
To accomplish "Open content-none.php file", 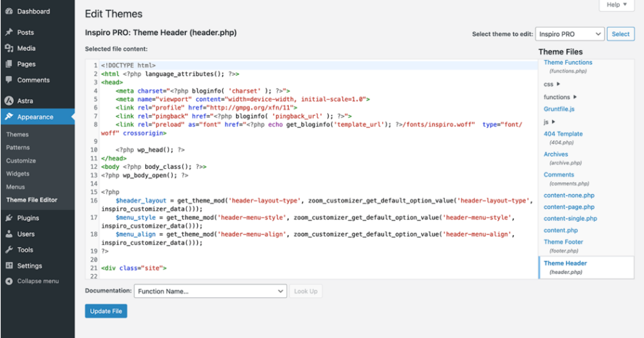I will tap(569, 195).
